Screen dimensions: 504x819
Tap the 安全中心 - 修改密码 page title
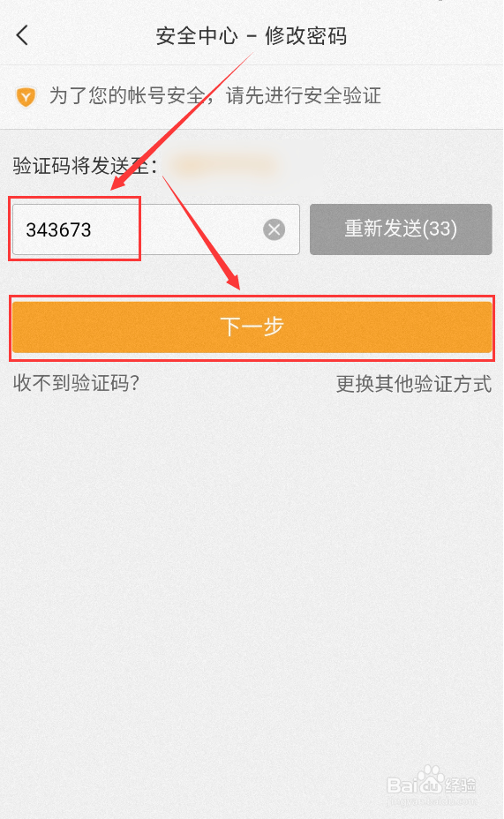[252, 36]
